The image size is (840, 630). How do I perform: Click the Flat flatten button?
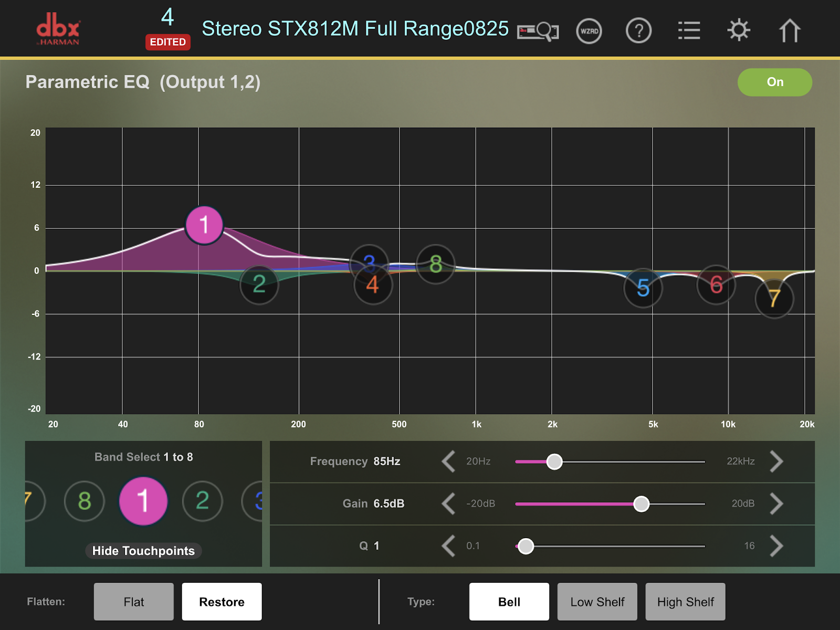(x=134, y=602)
